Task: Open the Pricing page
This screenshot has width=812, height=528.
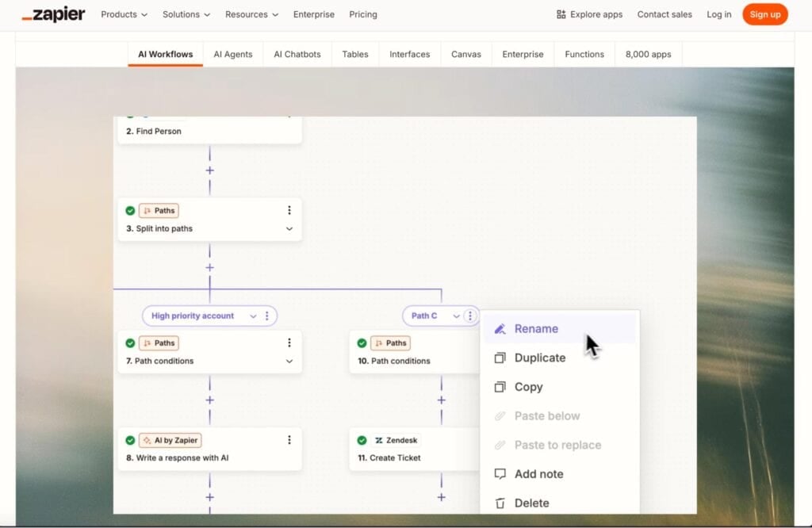Action: tap(363, 14)
